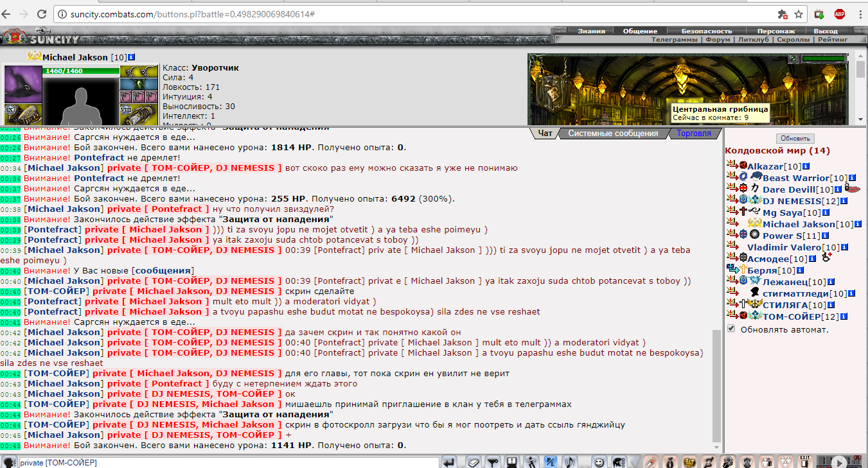Toggle the 'Обновлять автомат.' checkbox
The width and height of the screenshot is (868, 468).
[x=731, y=329]
